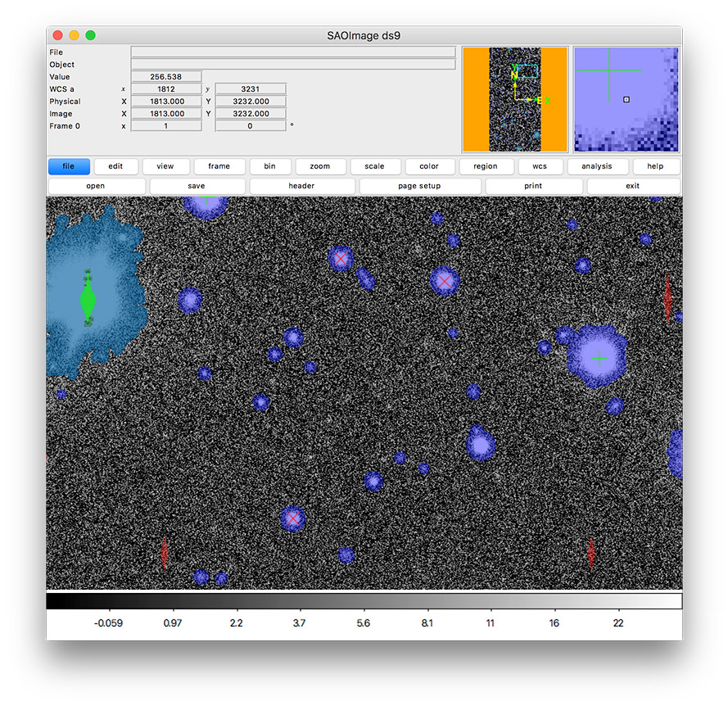Open the color menu options

point(429,166)
